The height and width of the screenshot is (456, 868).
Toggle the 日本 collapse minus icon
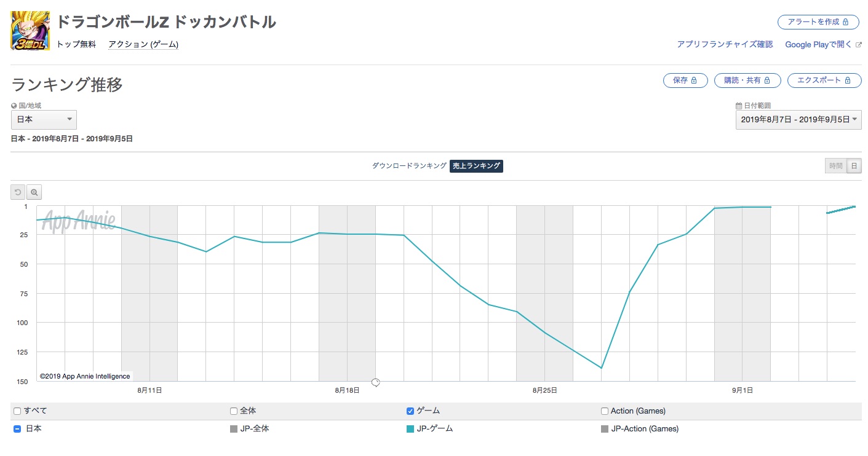(17, 429)
